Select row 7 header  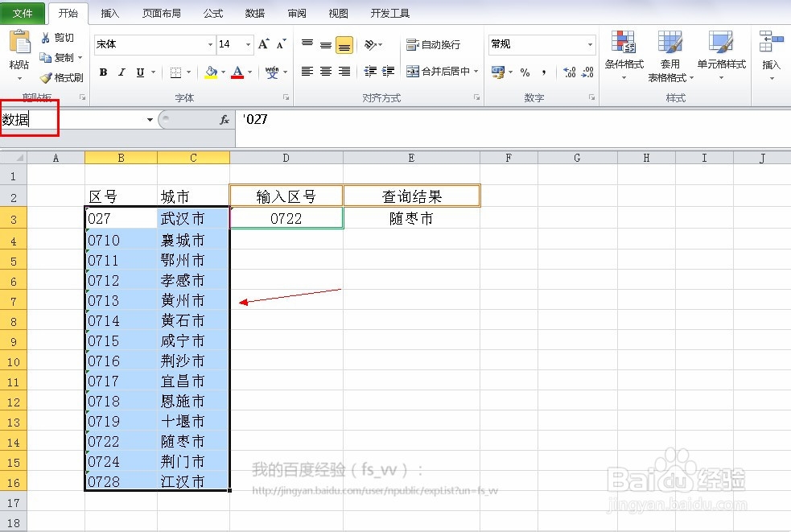(14, 301)
